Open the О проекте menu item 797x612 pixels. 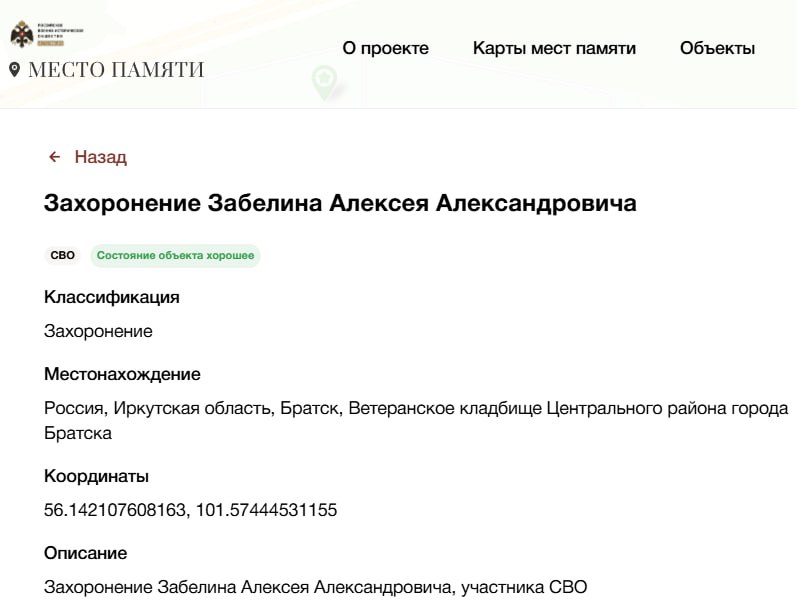click(385, 48)
